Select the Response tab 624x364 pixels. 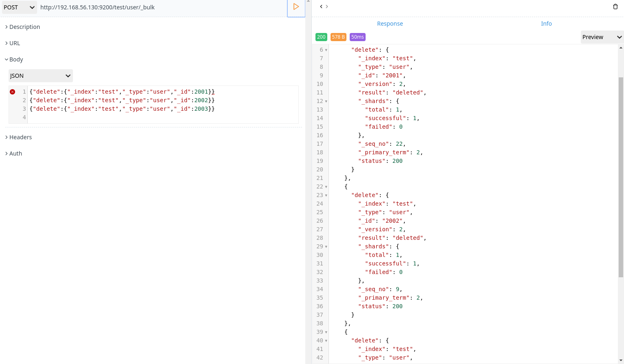(x=390, y=23)
